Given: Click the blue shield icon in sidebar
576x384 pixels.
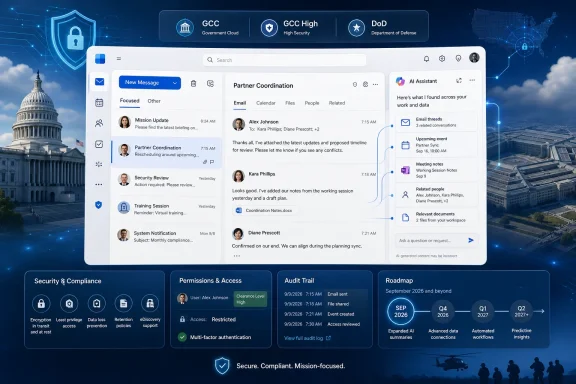Looking at the screenshot, I should coord(98,205).
